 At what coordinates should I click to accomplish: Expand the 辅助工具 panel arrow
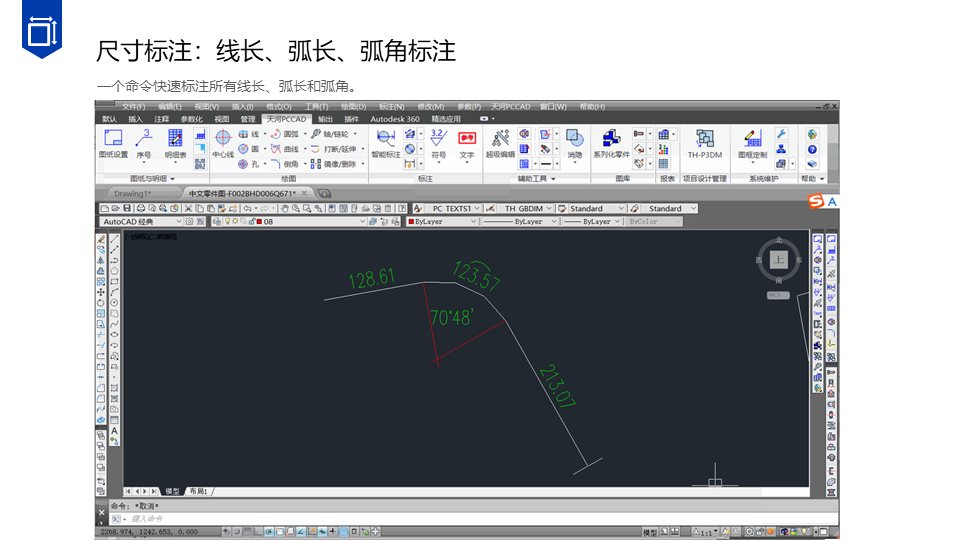coord(553,179)
